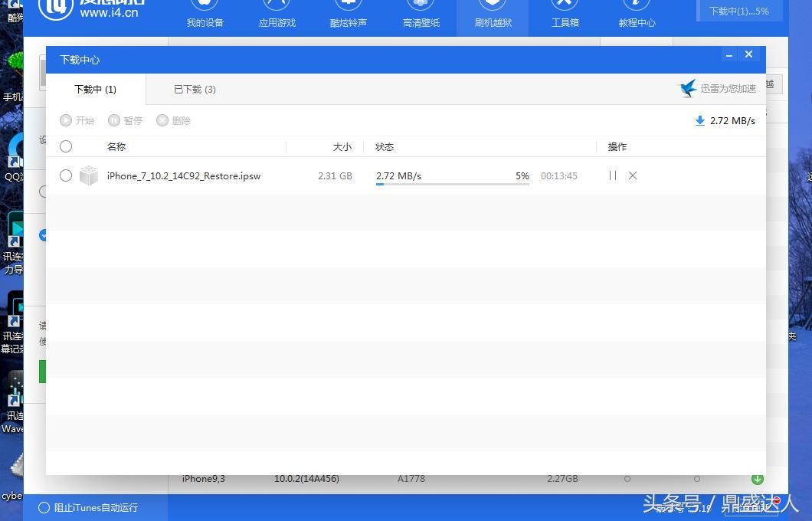Check the select-all checkbox in list header

66,146
